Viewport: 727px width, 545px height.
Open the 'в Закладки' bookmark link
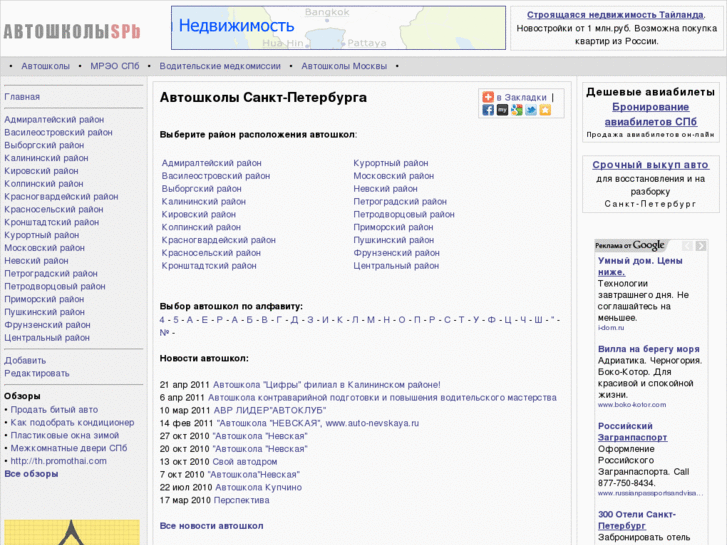click(522, 97)
